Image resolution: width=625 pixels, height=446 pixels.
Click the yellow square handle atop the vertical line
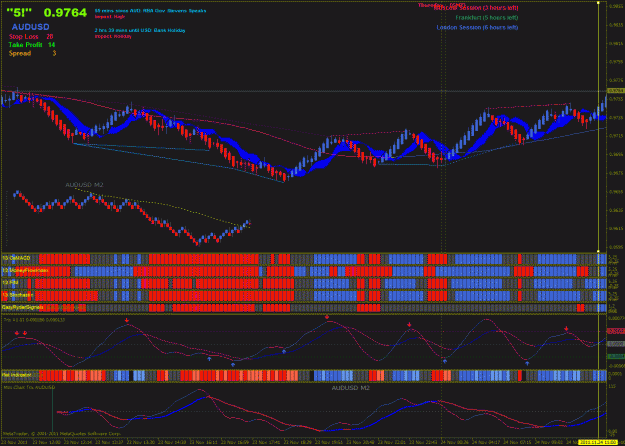598,3
